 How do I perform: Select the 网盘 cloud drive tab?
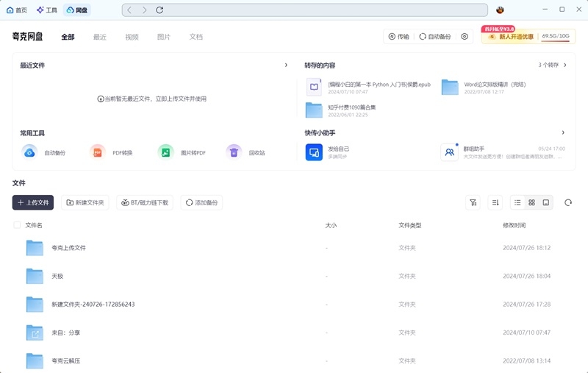click(x=77, y=10)
